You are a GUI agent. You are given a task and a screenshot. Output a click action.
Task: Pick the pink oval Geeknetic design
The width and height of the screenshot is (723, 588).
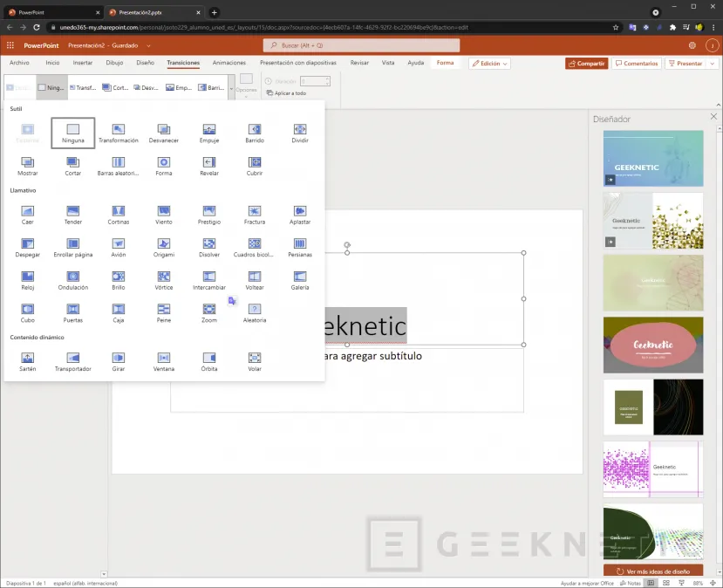(x=653, y=345)
